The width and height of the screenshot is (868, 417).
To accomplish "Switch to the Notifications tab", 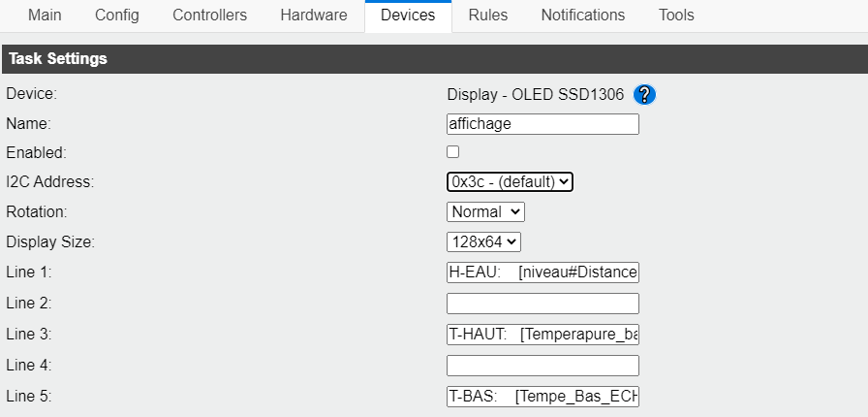I will pos(583,16).
